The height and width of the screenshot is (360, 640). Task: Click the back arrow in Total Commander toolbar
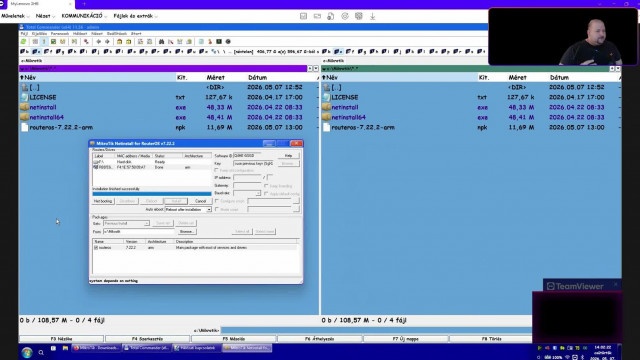98,42
